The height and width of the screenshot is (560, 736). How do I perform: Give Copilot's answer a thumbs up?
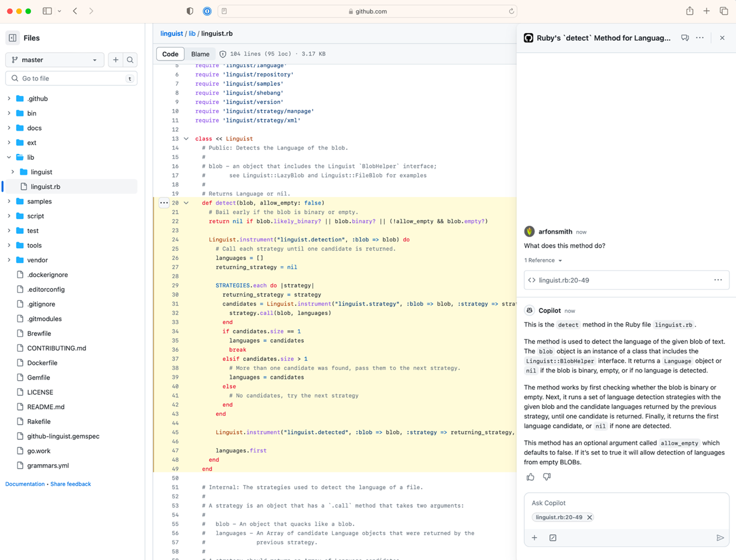(530, 477)
